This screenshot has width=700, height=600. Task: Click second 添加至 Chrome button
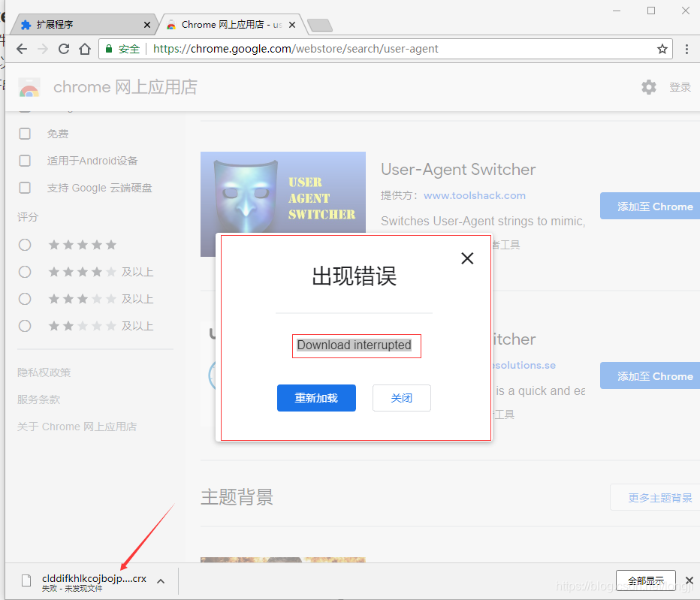click(650, 375)
